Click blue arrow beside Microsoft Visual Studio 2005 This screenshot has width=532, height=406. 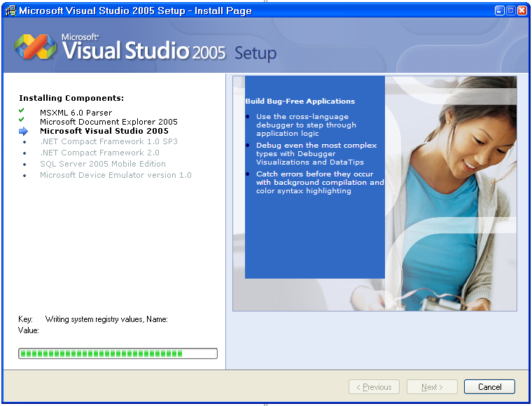pos(23,131)
